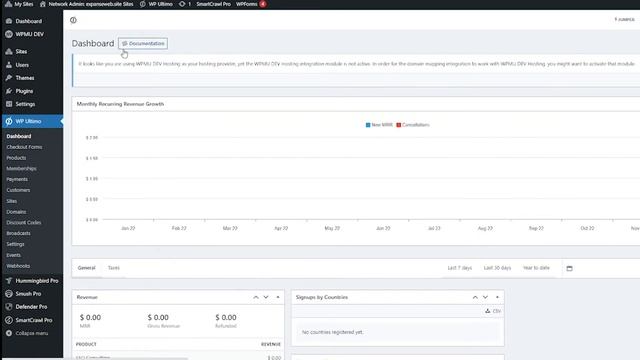Click the Users icon in sidebar

coord(9,65)
